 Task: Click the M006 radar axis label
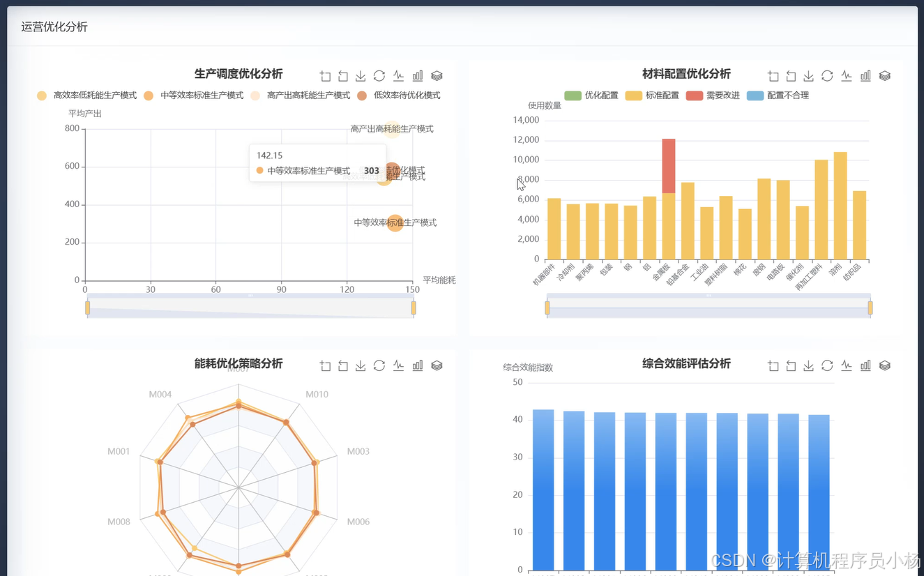358,522
